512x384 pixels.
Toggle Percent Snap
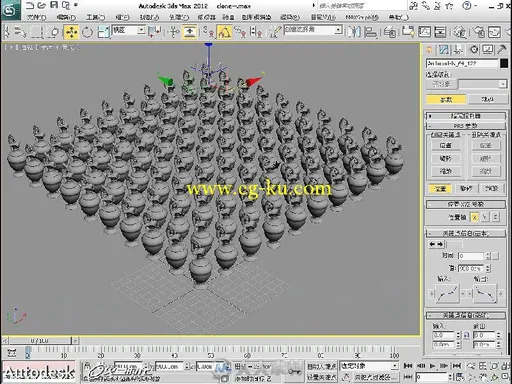[x=240, y=32]
